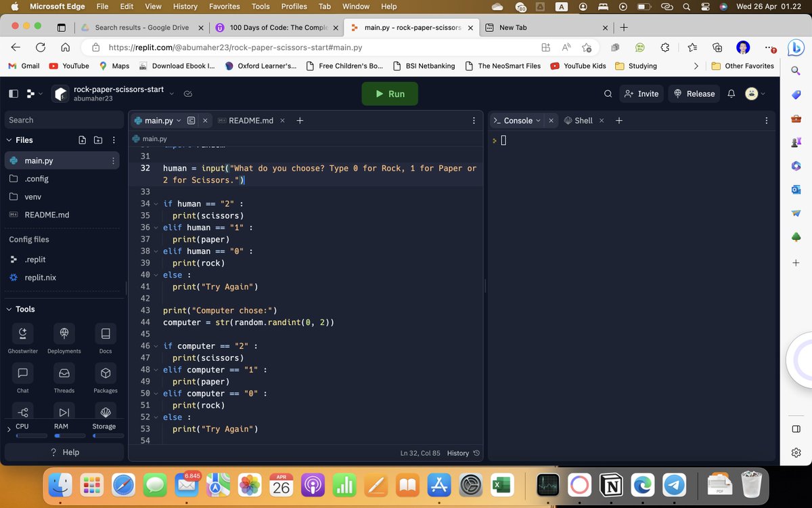812x508 pixels.
Task: Click the editor pane three-dot menu
Action: tap(473, 121)
